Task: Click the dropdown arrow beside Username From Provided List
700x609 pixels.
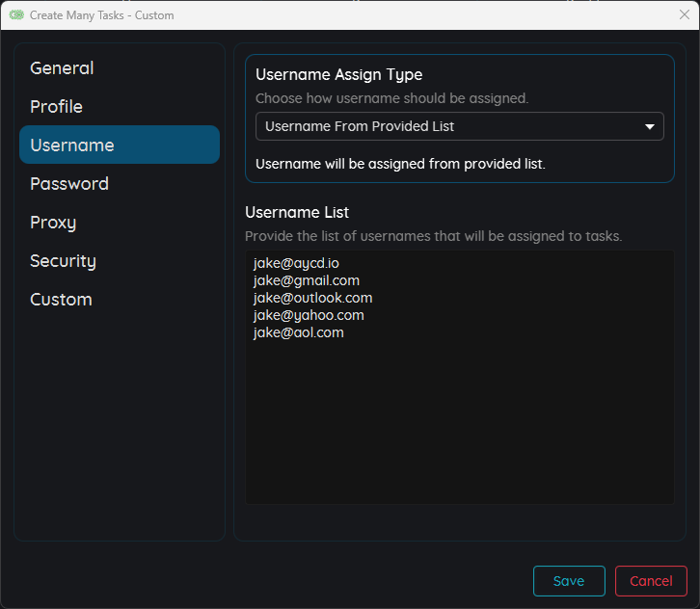Action: (649, 126)
